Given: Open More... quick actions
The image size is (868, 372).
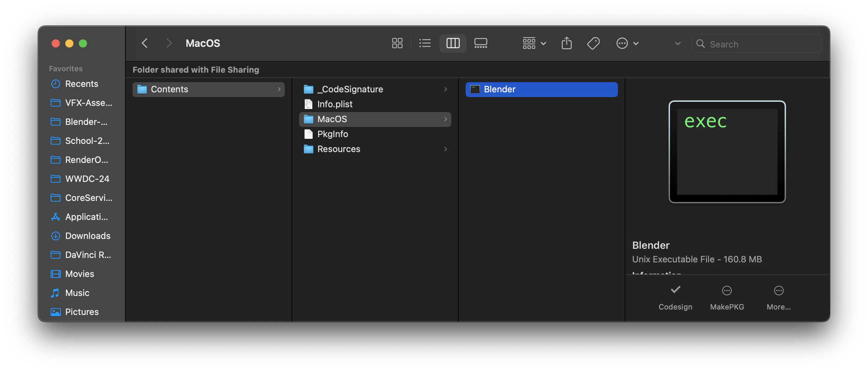Looking at the screenshot, I should (x=779, y=298).
